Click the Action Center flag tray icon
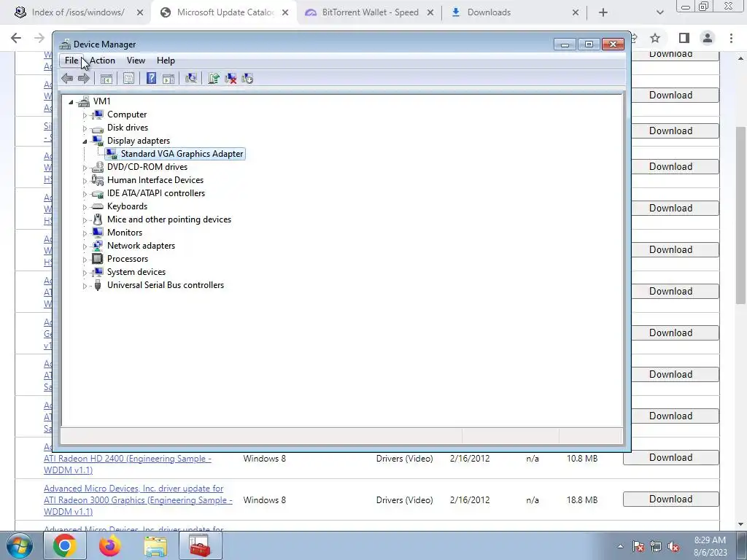 pos(638,547)
